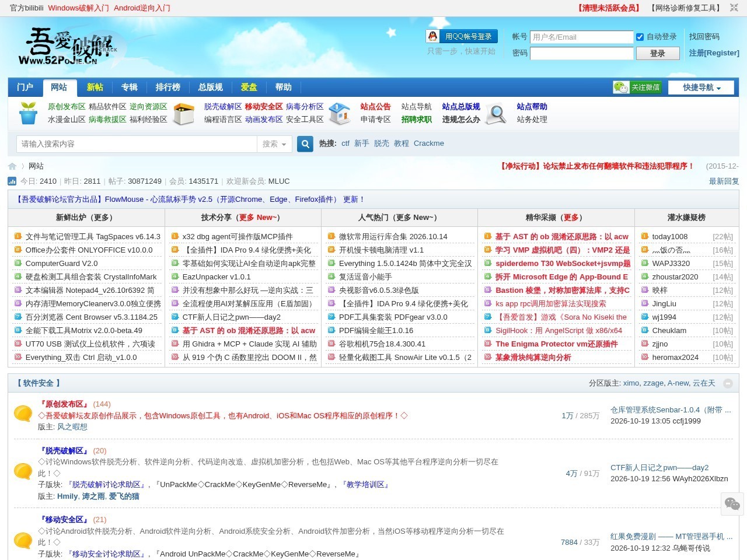Click the plant pot icon beside 原创发布区
747x560 pixels.
[28, 113]
